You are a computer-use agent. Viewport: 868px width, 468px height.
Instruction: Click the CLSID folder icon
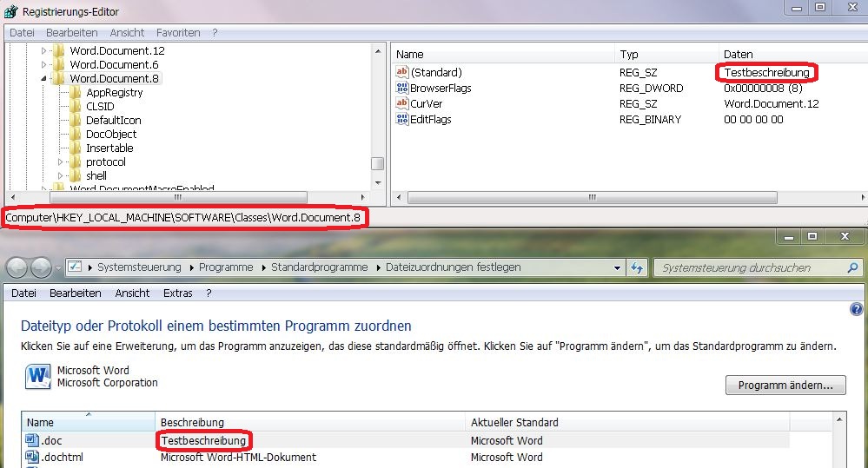pyautogui.click(x=76, y=106)
